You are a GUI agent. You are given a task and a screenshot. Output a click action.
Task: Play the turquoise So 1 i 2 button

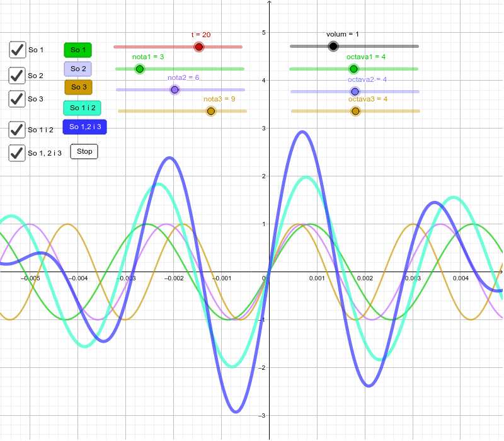point(83,108)
